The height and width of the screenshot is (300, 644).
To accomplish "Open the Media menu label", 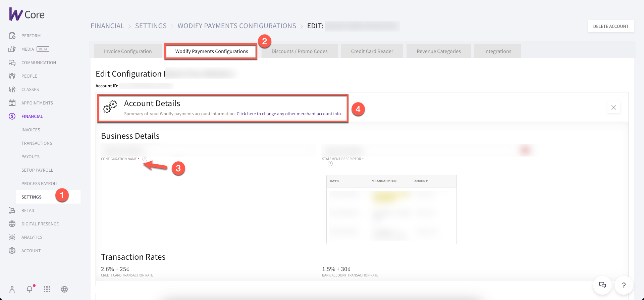I will [x=28, y=49].
